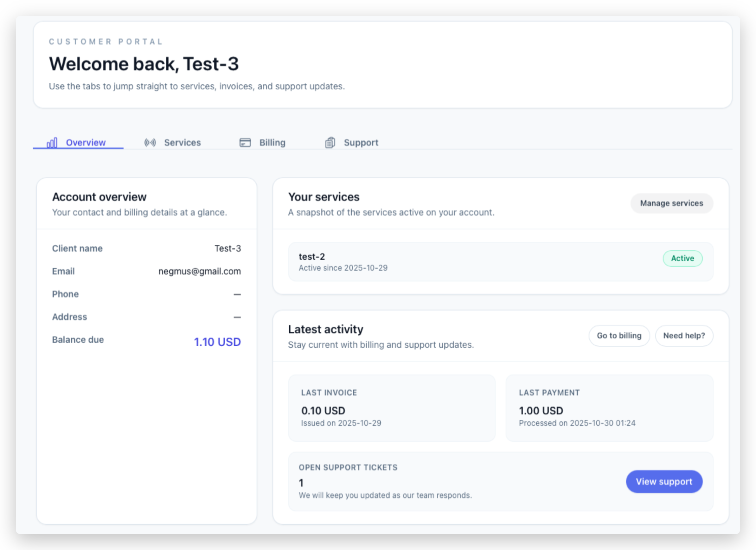
Task: Select the Support tab label
Action: (x=361, y=143)
